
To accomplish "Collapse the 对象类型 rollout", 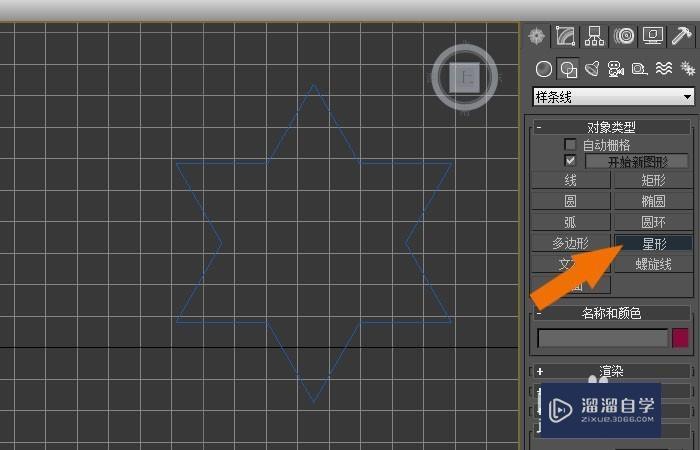I will point(611,127).
